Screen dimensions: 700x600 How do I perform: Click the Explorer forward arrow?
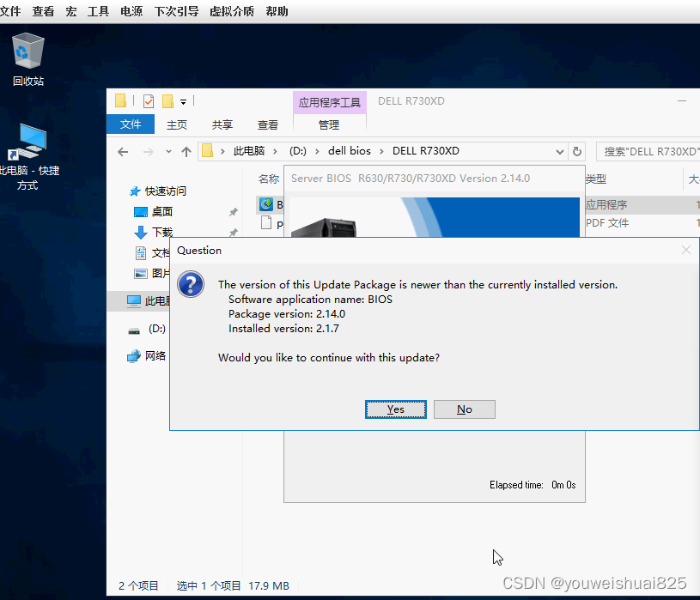(149, 152)
